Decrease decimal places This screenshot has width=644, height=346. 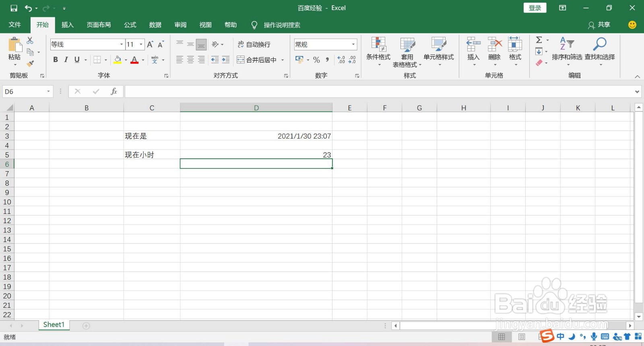tap(352, 60)
